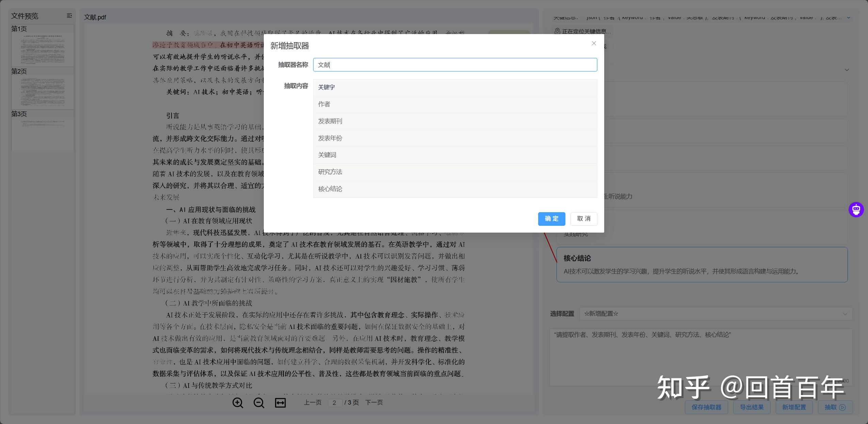This screenshot has height=424, width=868.
Task: Close the 新增抽取器 dialog with the X
Action: (593, 43)
